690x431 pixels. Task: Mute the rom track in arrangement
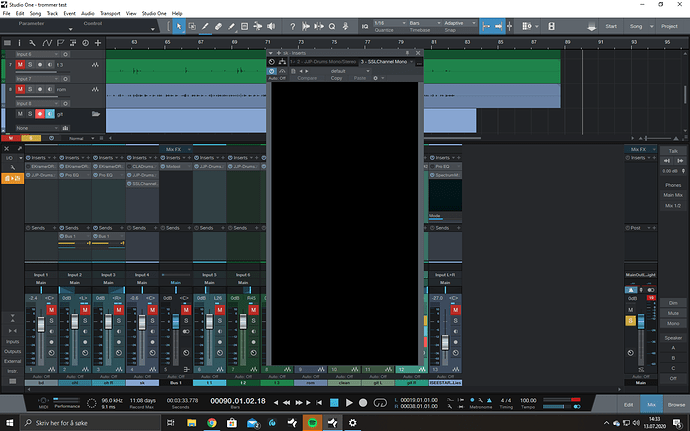[20, 89]
